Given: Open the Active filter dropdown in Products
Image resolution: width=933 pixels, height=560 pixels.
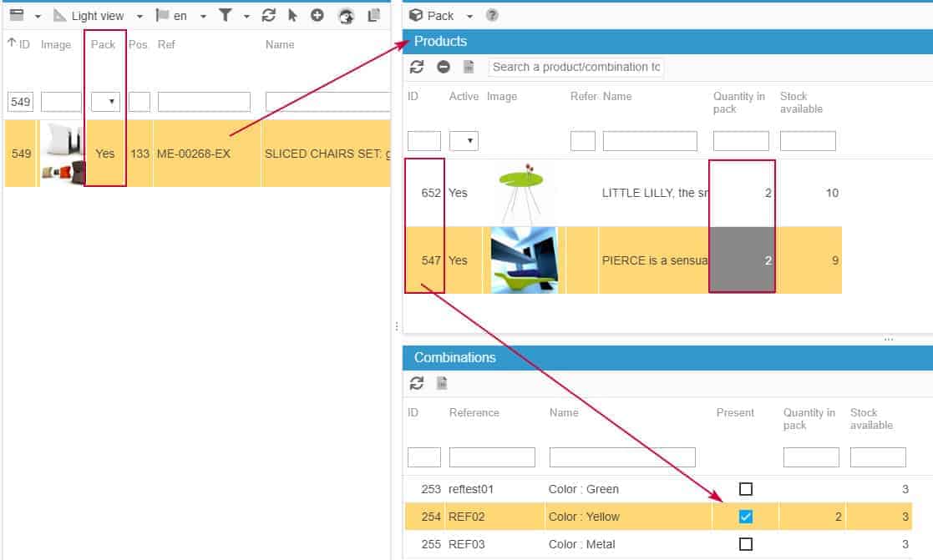Looking at the screenshot, I should (464, 141).
